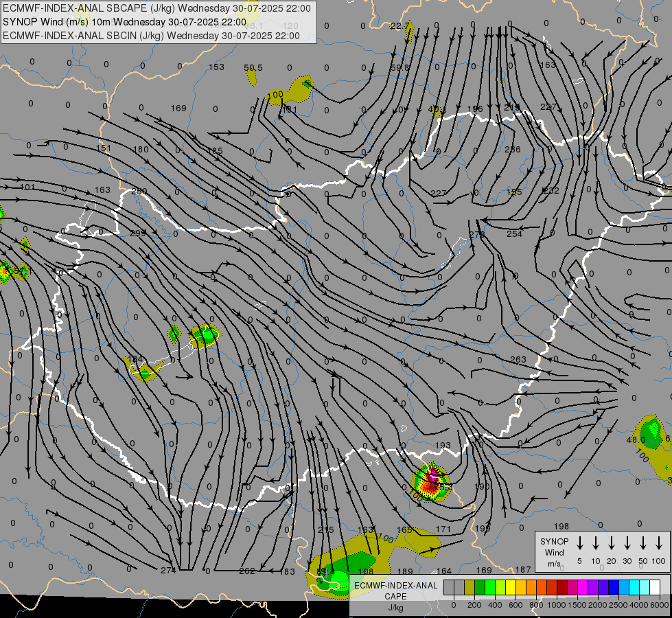Click the 262 value near the bottom
The width and height of the screenshot is (672, 618).
247,571
